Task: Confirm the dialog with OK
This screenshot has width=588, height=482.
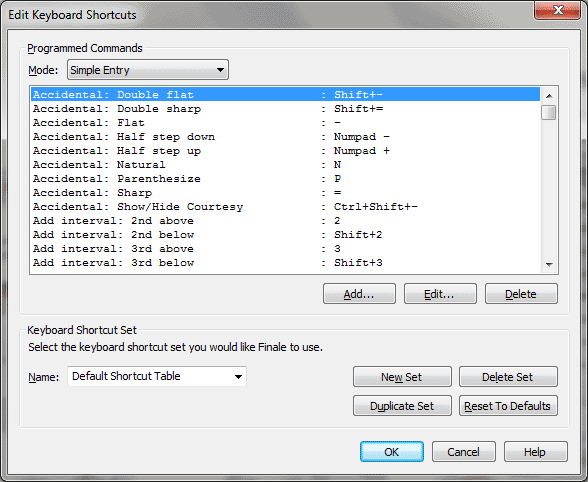Action: pos(392,452)
